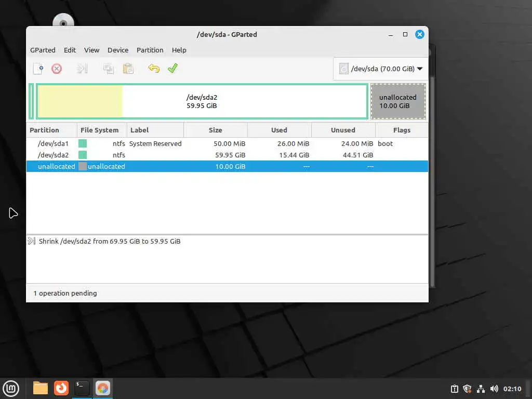This screenshot has width=532, height=399.
Task: Open clock showing 02:10
Action: 512,389
